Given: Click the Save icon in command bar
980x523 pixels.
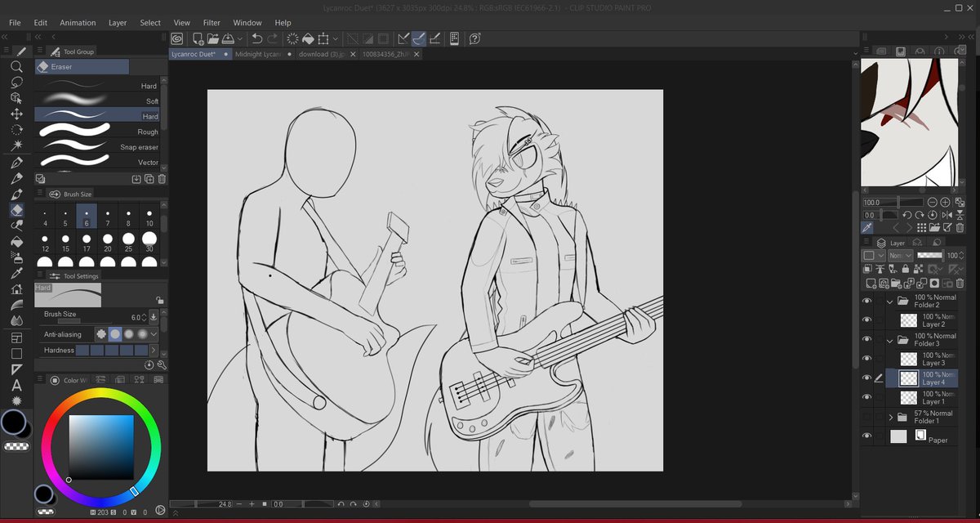Looking at the screenshot, I should pyautogui.click(x=228, y=38).
